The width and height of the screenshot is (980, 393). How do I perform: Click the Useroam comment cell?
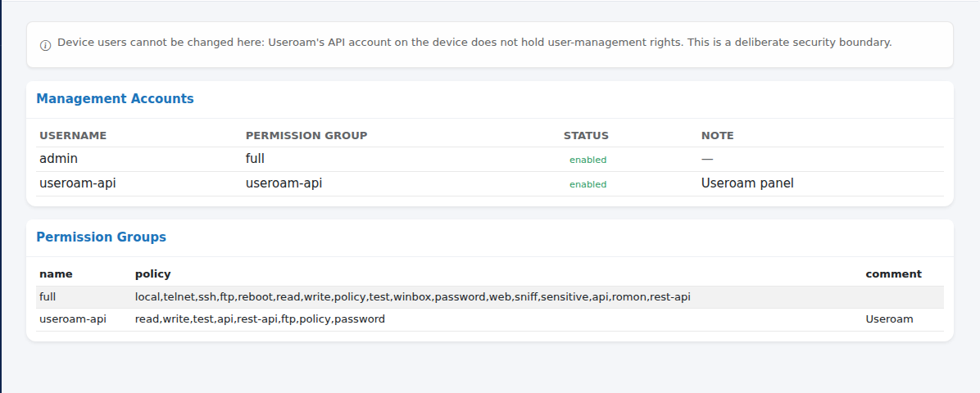click(x=889, y=319)
